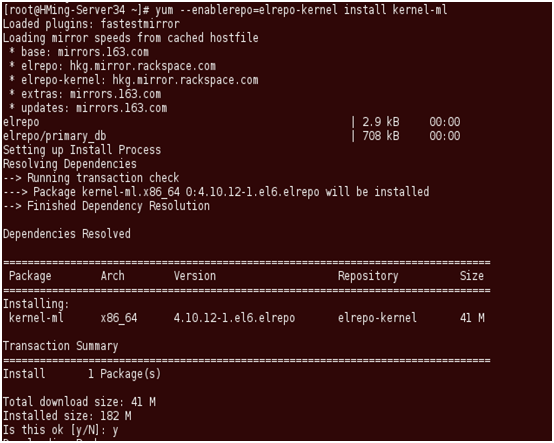The height and width of the screenshot is (443, 554).
Task: Click elrepo-kernel mirror hostname line
Action: [134, 80]
